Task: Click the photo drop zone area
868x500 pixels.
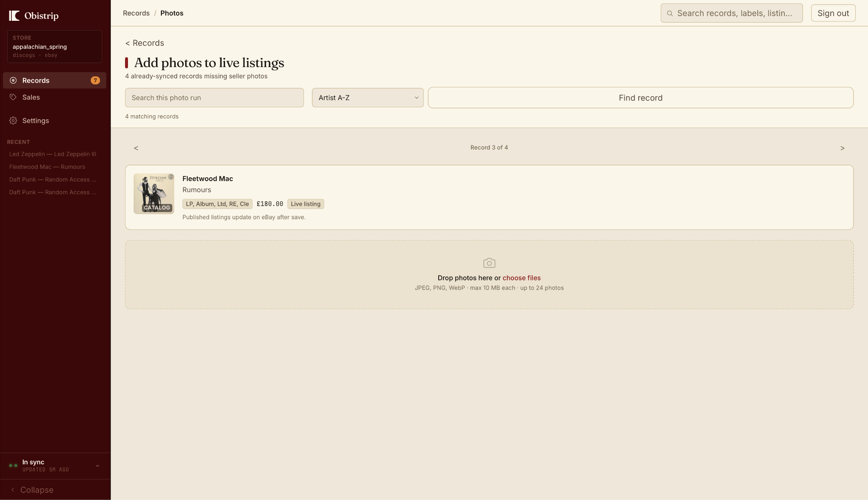Action: click(489, 274)
